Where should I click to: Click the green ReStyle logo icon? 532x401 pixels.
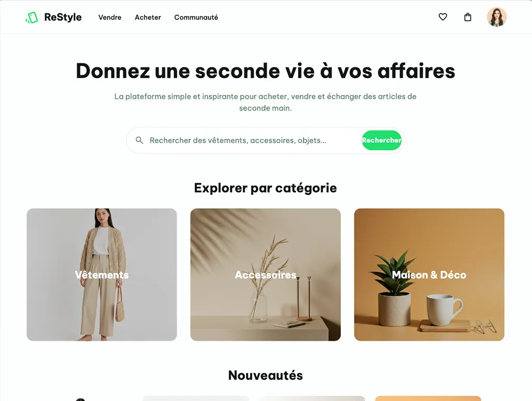click(x=31, y=18)
